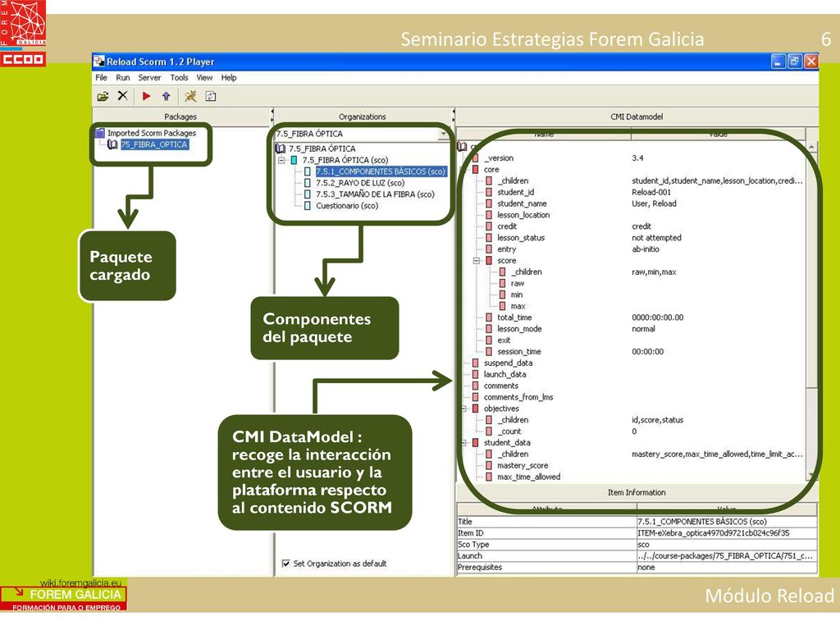Screen dimensions: 840x630
Task: Click the book icon of the Organizations tree root
Action: [281, 148]
